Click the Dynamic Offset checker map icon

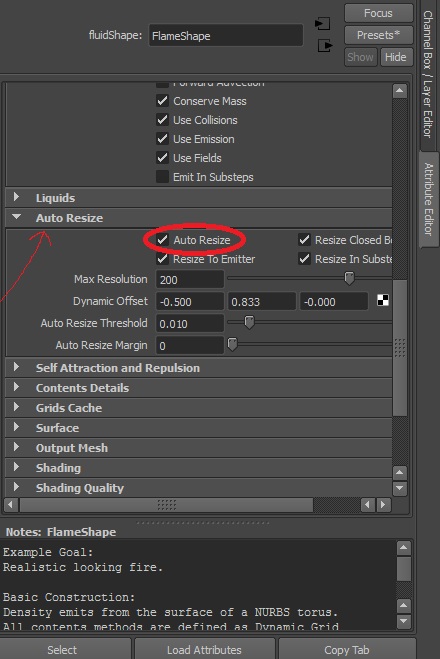click(x=383, y=301)
